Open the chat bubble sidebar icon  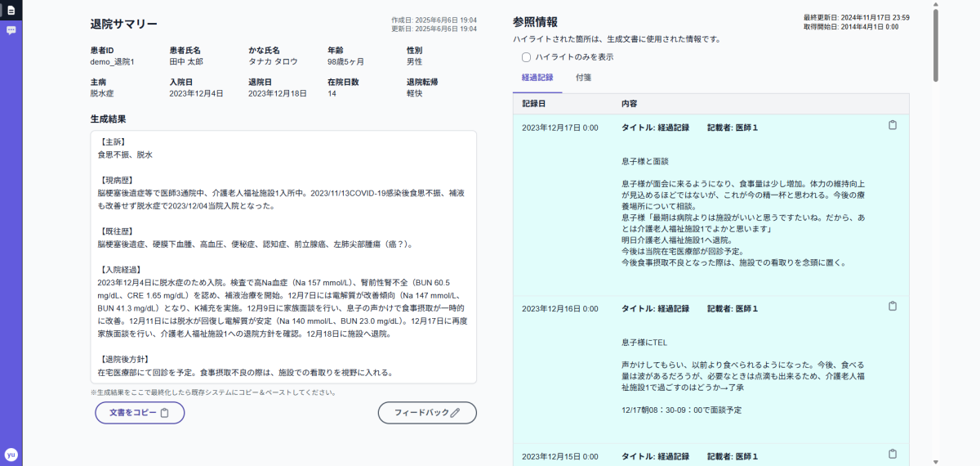coord(11,30)
